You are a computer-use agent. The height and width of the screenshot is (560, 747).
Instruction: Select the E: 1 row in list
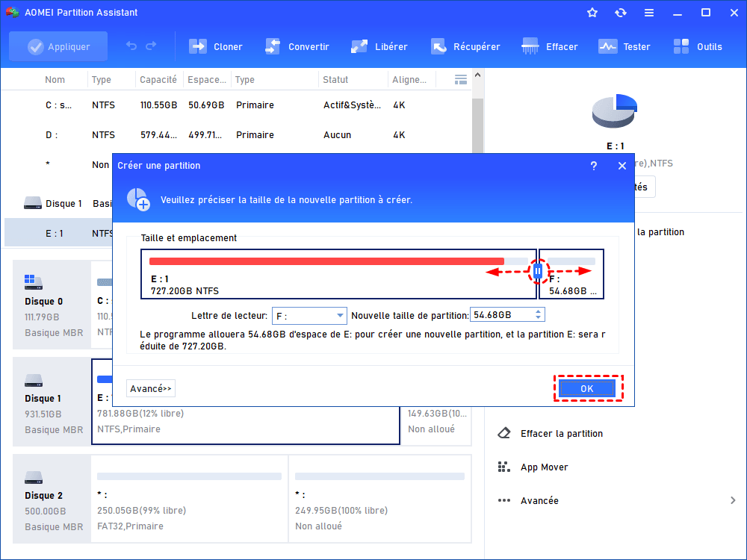click(58, 233)
